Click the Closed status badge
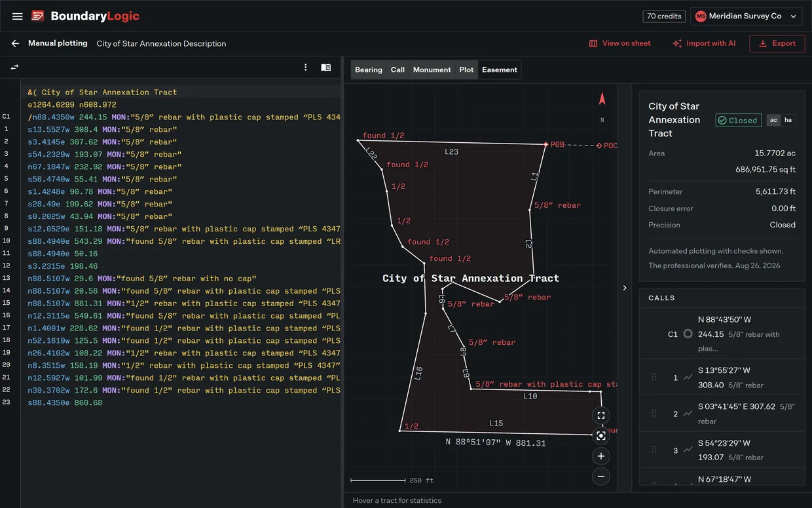 coord(738,120)
